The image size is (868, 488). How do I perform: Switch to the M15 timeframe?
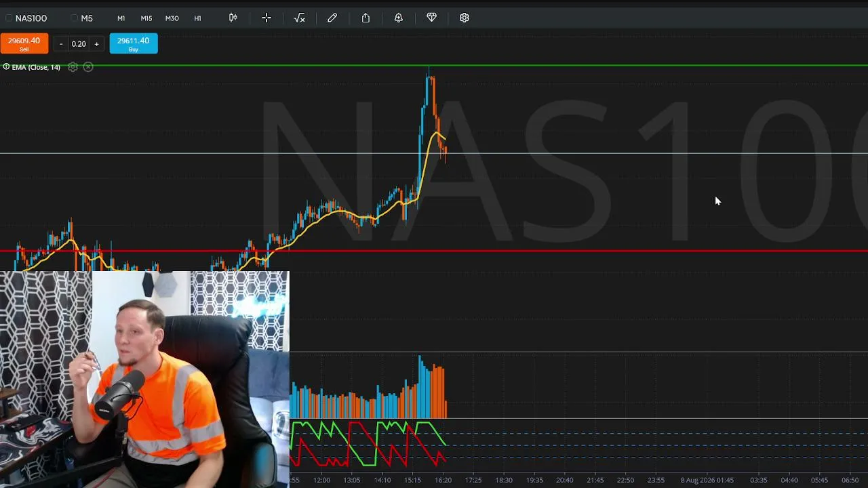coord(146,18)
